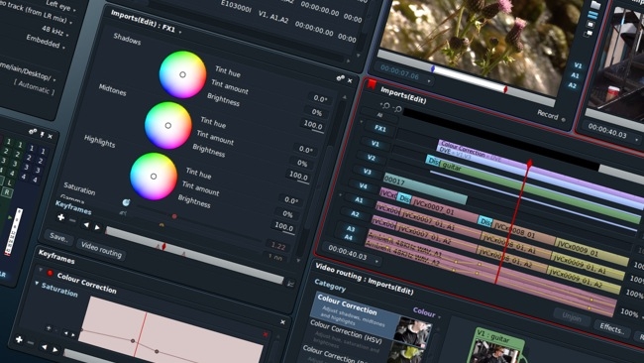Viewport: 644px width, 363px height.
Task: Add a keyframe with the plus icon
Action: click(x=60, y=217)
